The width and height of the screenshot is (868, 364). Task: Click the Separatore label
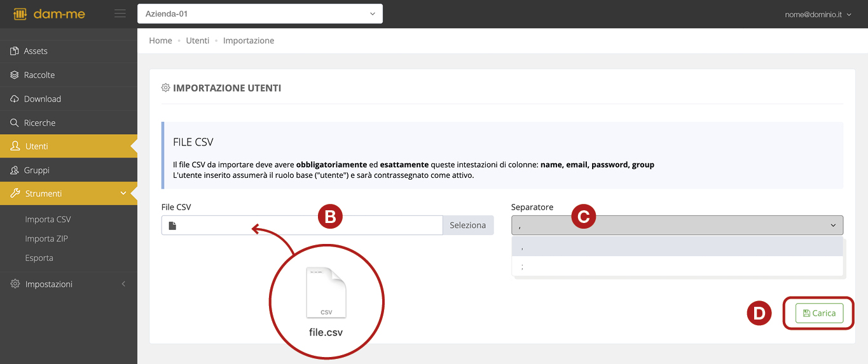tap(532, 207)
